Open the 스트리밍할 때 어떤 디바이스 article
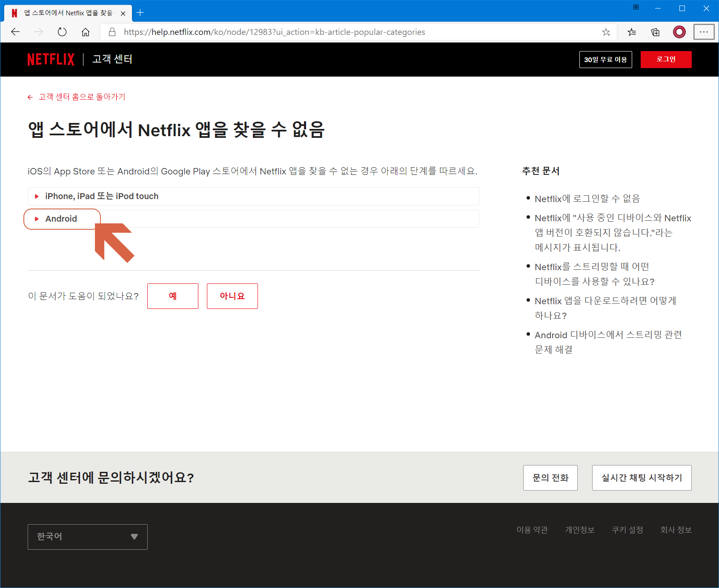Screen dimensions: 719x588 pyautogui.click(x=595, y=274)
